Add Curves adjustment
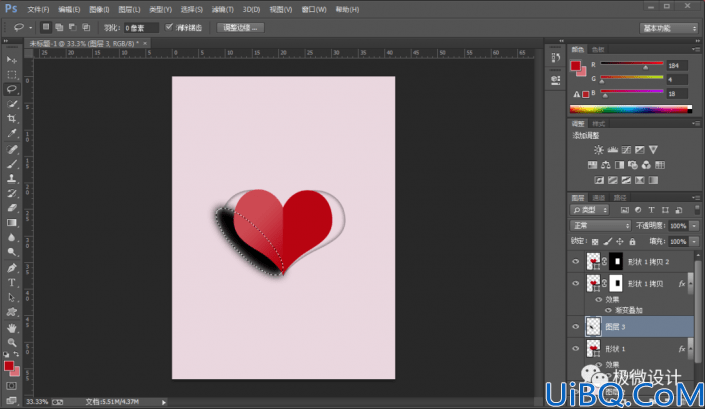The image size is (705, 409). (x=626, y=150)
